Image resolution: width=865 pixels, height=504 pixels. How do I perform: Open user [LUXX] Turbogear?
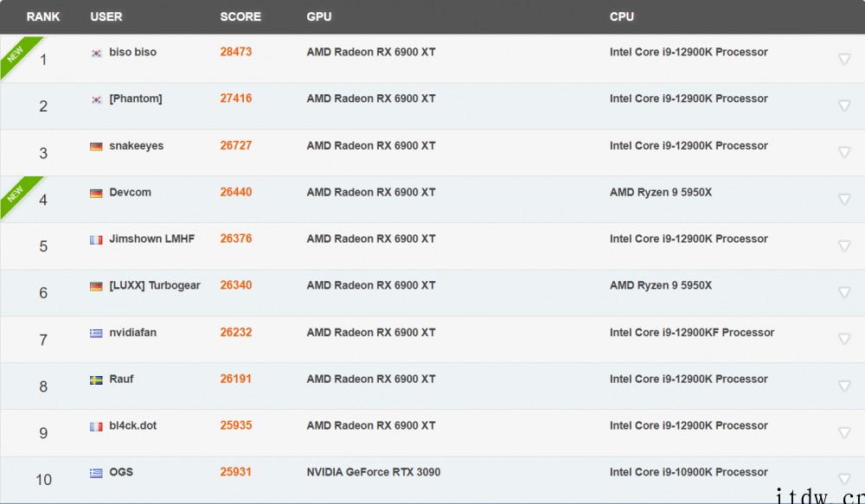tap(155, 285)
